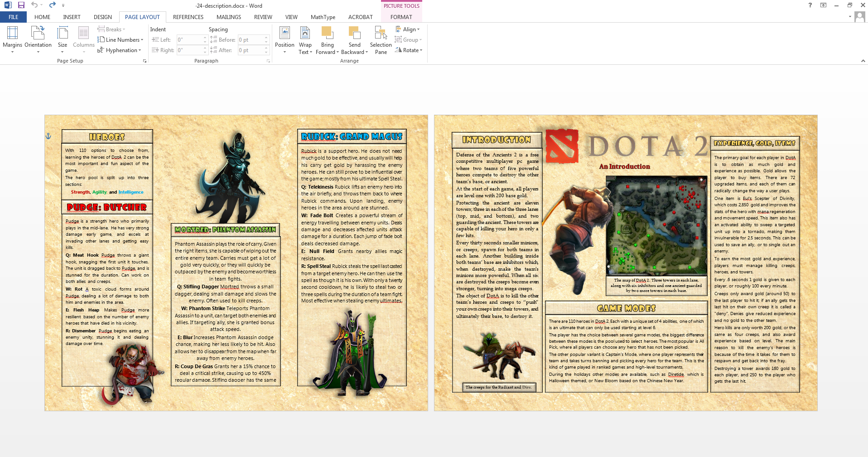Click the disabled Group dropdown

click(408, 40)
